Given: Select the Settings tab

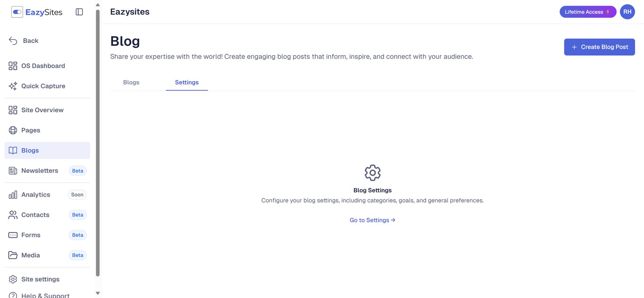Looking at the screenshot, I should [x=187, y=82].
